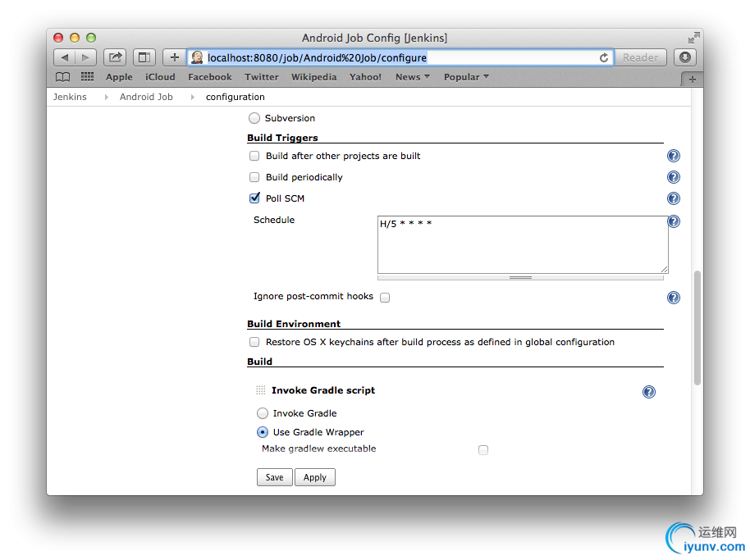
Task: Click the Schedule field label
Action: pyautogui.click(x=274, y=220)
